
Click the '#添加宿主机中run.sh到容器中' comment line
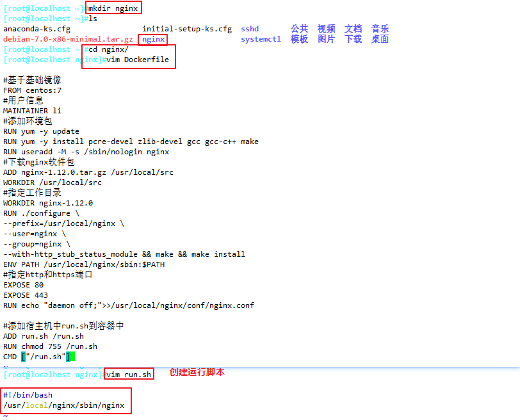(x=63, y=326)
